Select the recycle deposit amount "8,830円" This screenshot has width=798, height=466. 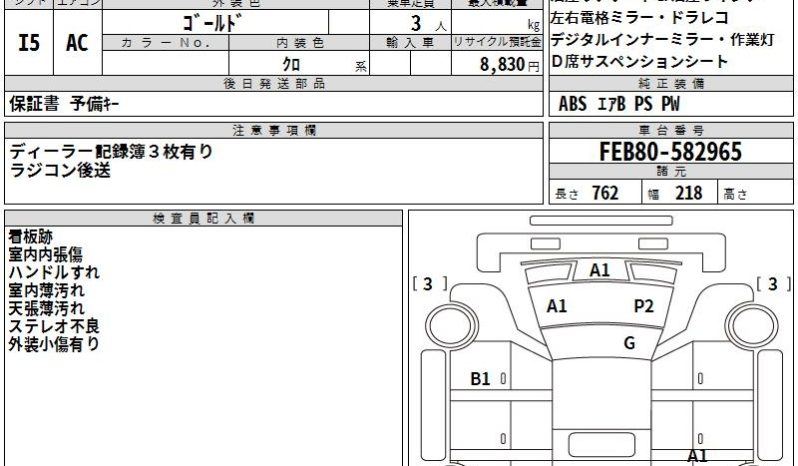[x=509, y=64]
